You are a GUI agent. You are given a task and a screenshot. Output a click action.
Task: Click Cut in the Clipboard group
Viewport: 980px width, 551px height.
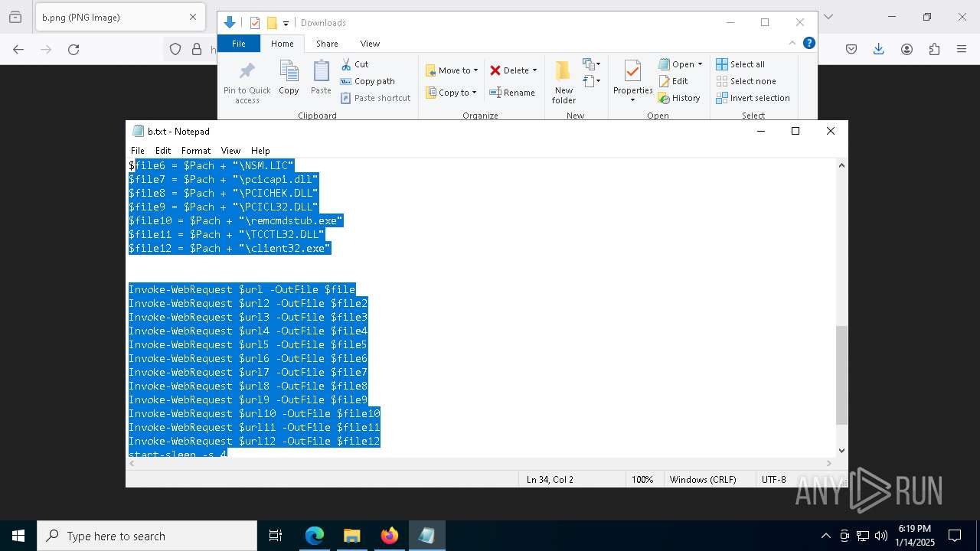[354, 64]
